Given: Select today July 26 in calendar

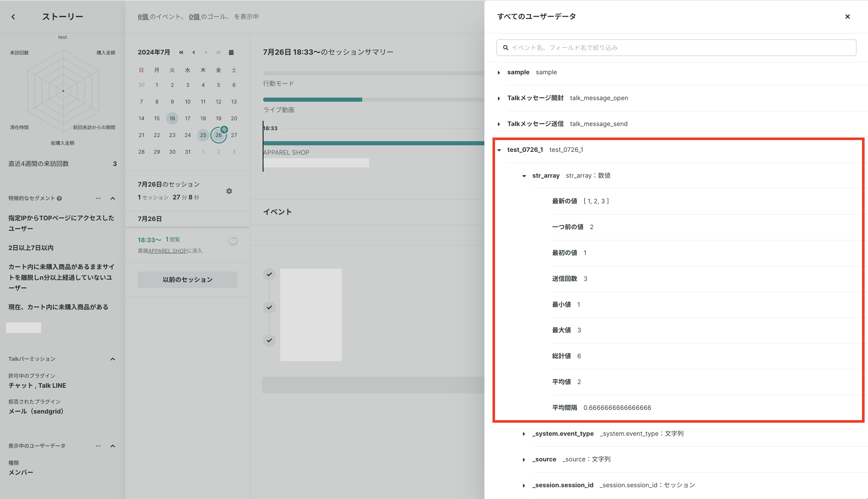Looking at the screenshot, I should [218, 135].
